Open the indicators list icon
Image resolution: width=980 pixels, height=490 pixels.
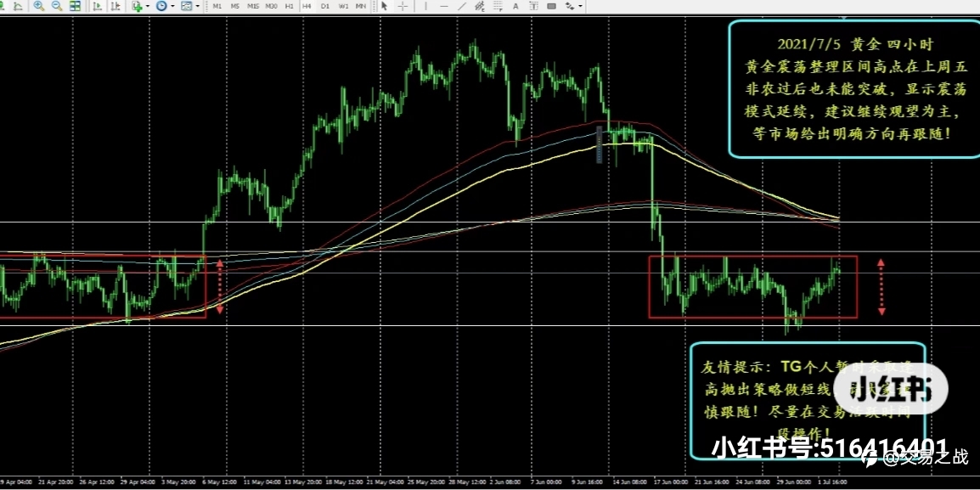[x=138, y=6]
